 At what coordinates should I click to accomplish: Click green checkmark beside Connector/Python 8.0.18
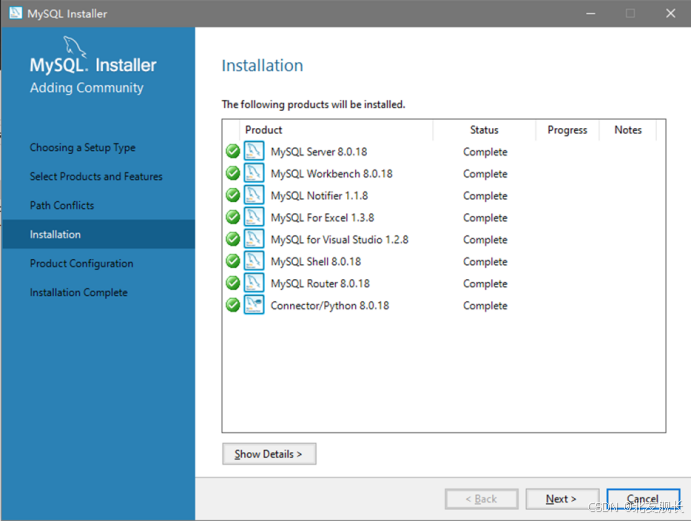click(x=233, y=305)
